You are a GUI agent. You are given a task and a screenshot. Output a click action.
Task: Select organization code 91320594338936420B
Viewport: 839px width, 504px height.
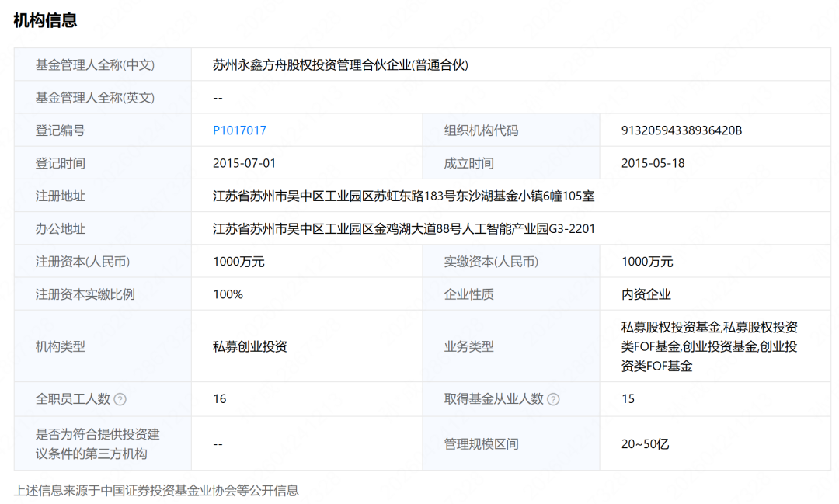tap(681, 130)
